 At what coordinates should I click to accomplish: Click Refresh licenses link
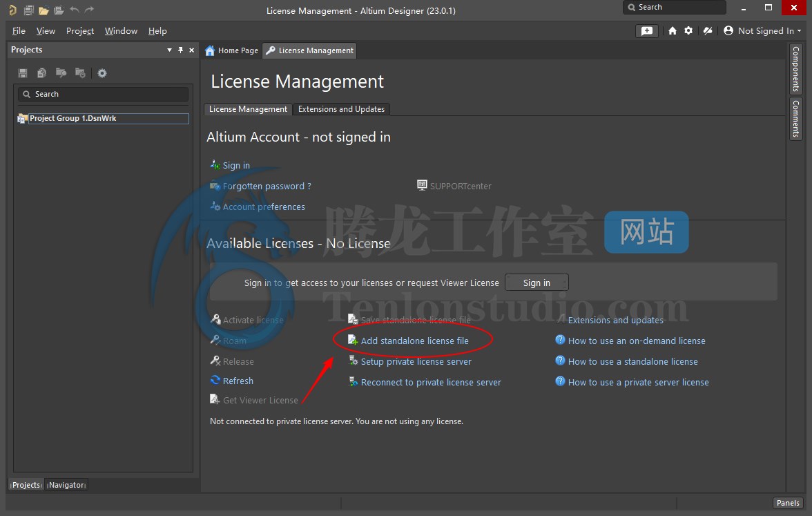(238, 381)
